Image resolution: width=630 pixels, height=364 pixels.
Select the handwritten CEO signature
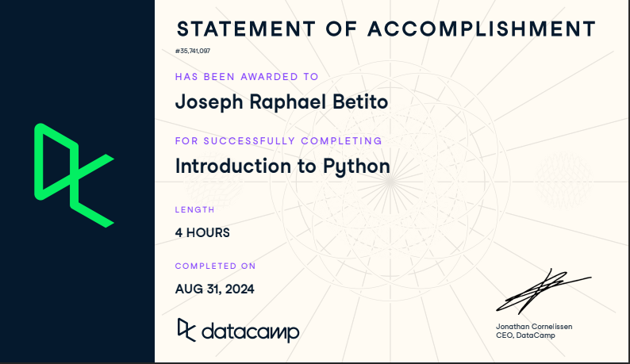[x=543, y=291]
